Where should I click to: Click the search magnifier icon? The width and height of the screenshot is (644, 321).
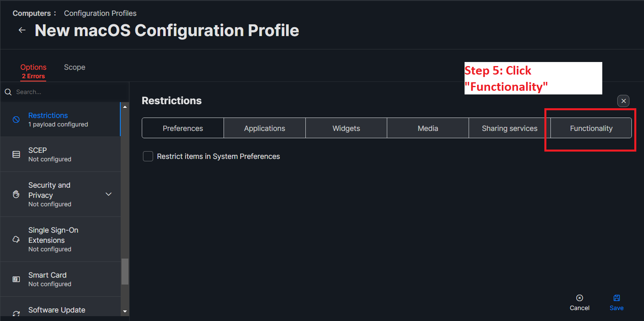pyautogui.click(x=8, y=92)
